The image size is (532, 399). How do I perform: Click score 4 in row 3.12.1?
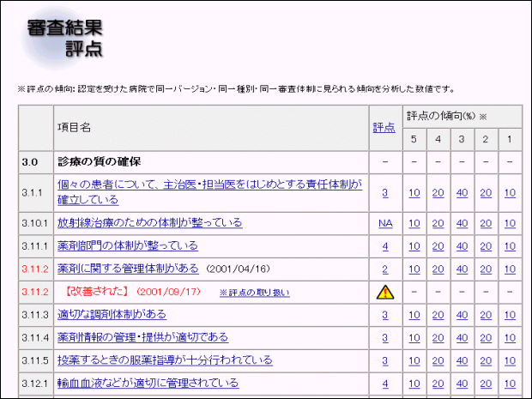[385, 383]
